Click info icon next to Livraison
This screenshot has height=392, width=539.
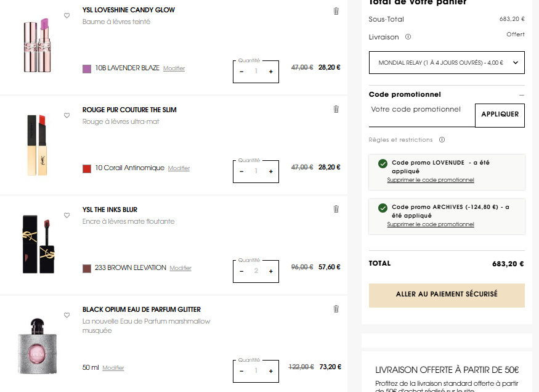[408, 37]
